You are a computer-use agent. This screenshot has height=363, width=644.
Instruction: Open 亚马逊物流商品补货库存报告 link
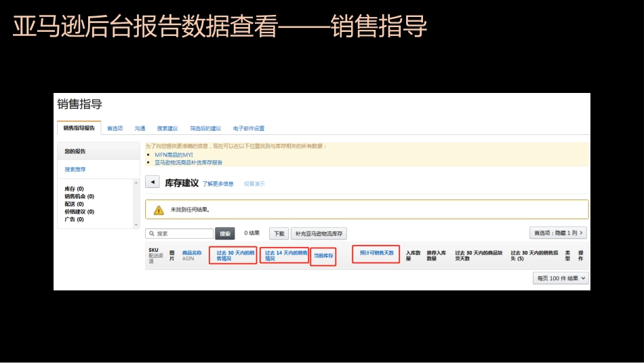188,162
